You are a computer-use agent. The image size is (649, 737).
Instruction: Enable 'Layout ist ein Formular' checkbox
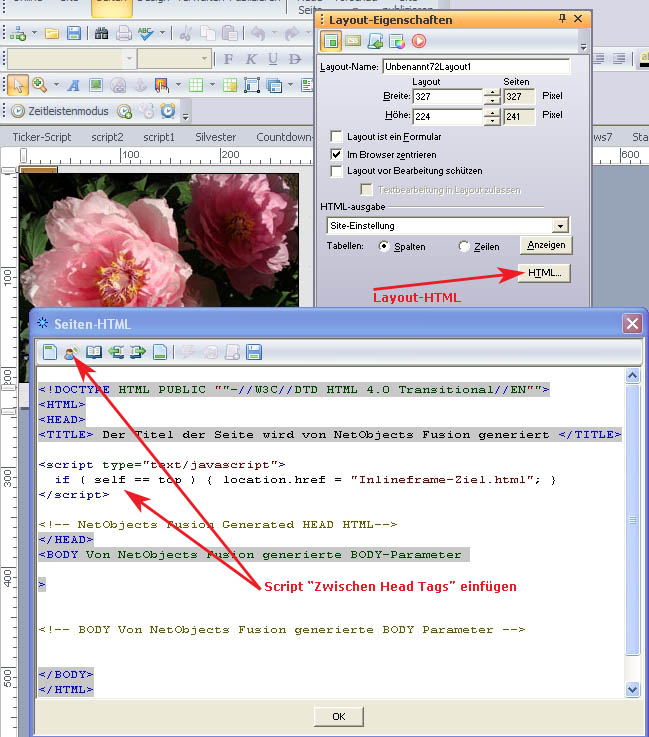(x=337, y=136)
